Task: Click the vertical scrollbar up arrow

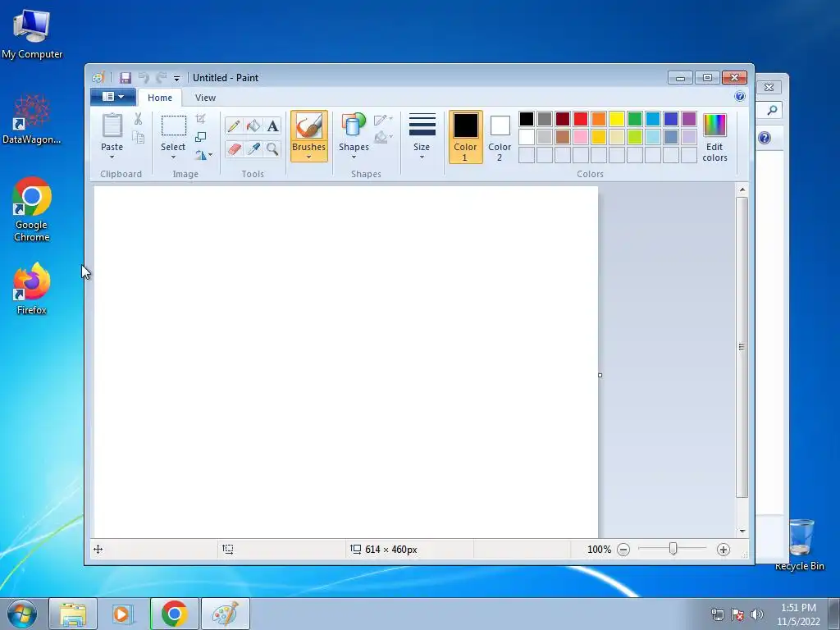Action: (742, 189)
